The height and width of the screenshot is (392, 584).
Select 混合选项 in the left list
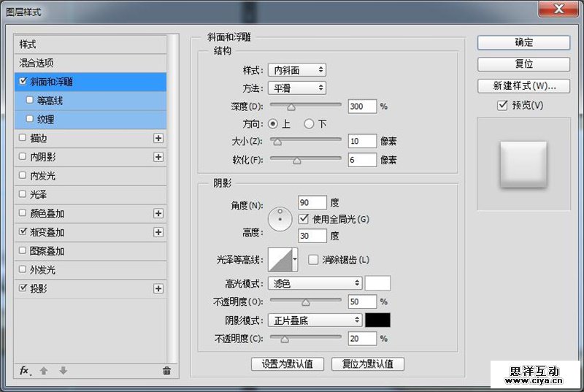pyautogui.click(x=36, y=64)
